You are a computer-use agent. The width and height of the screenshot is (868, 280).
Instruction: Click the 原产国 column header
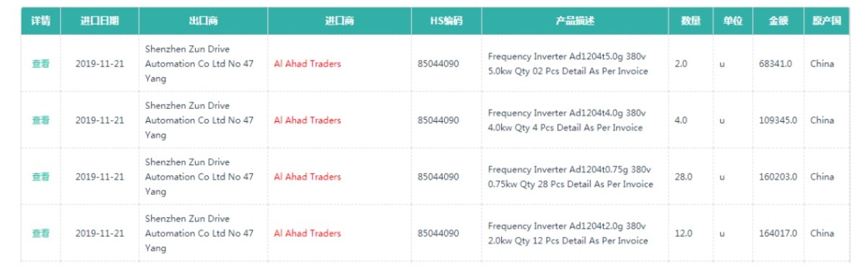[x=826, y=21]
